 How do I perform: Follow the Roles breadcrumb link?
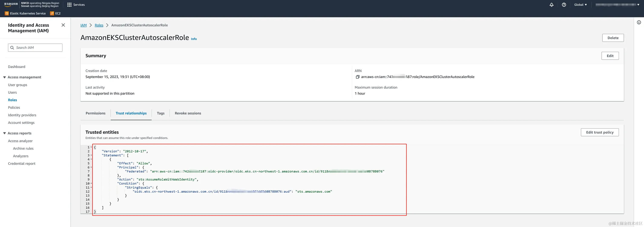pyautogui.click(x=99, y=25)
